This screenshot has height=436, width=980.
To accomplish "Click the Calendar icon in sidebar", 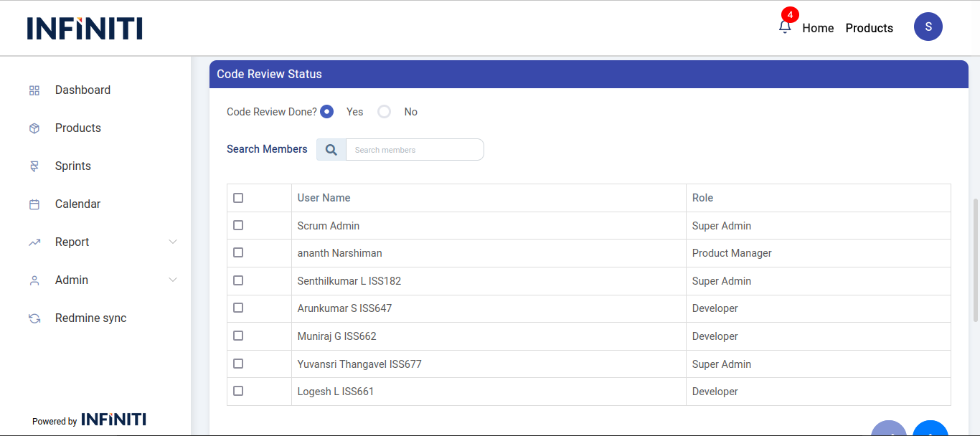I will [34, 204].
